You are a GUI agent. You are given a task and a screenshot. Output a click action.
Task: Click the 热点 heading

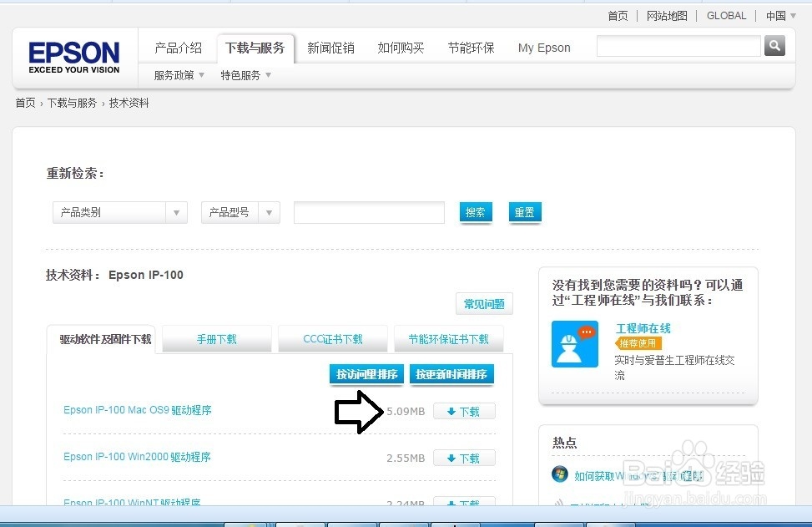click(564, 443)
